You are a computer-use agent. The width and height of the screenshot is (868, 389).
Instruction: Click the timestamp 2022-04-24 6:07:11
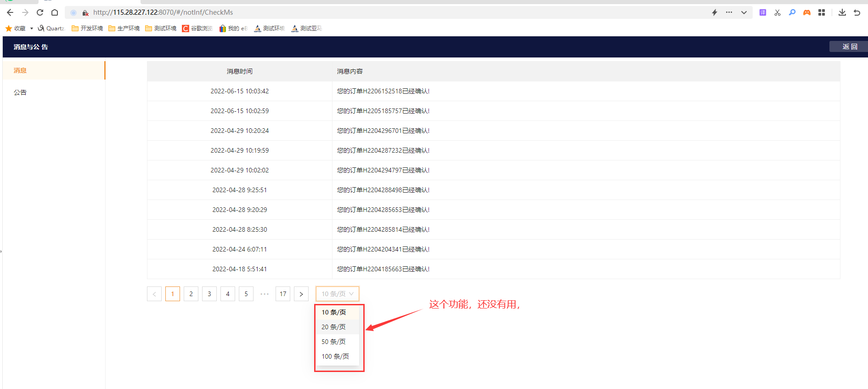240,249
